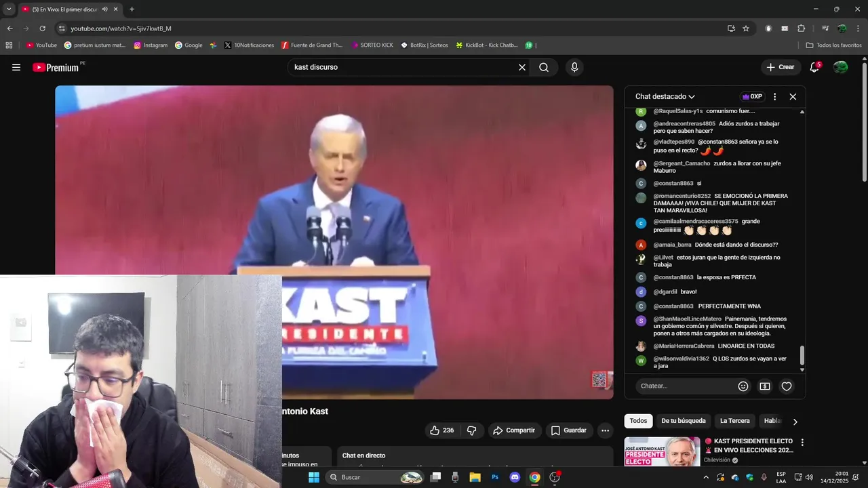Open options for Kast Presidente Electo video
This screenshot has height=488, width=868.
(802, 443)
